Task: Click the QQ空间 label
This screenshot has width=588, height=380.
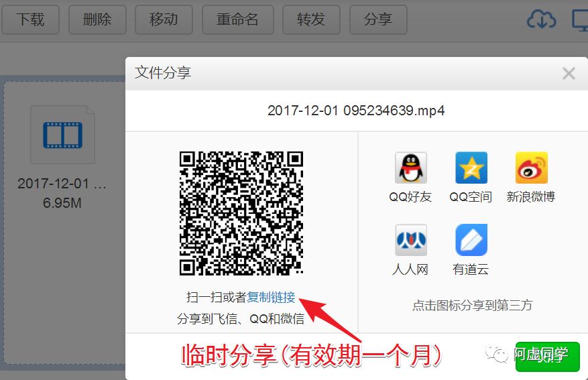Action: click(x=471, y=197)
